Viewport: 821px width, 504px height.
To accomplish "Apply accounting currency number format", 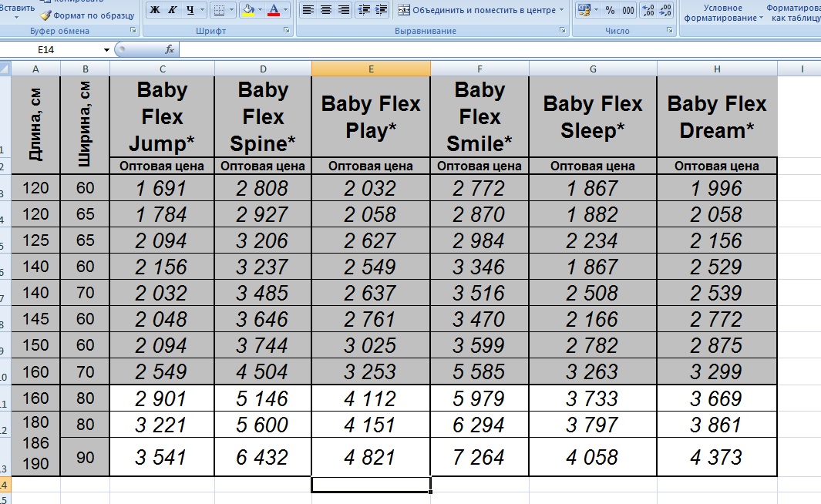I will tap(584, 10).
